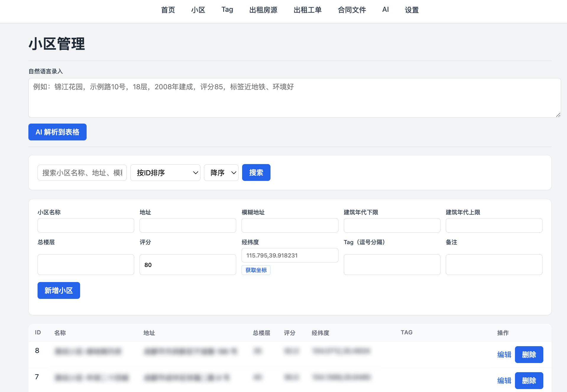
Task: Click the 备注 input field
Action: tap(494, 265)
